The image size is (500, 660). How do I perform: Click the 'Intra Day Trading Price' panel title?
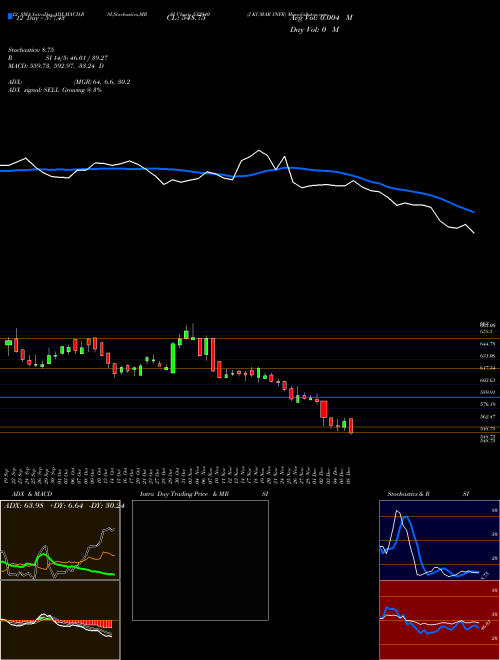174,494
